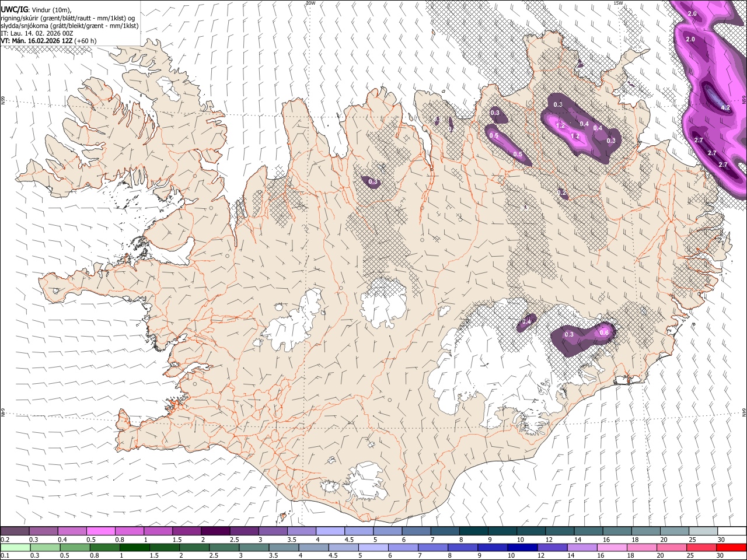Click the "(+60 h)" forecast offset text
This screenshot has width=747, height=560.
86,41
